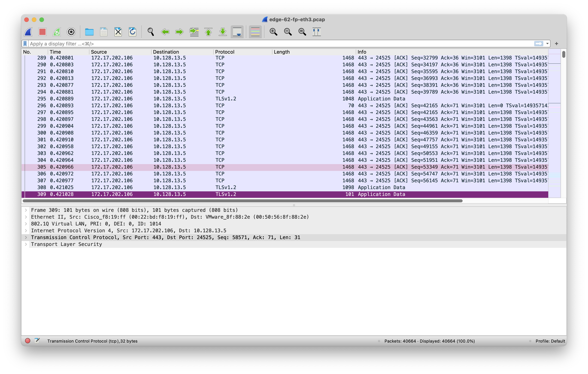Sort by the Protocol column header
Image resolution: width=588 pixels, height=374 pixels.
click(243, 52)
